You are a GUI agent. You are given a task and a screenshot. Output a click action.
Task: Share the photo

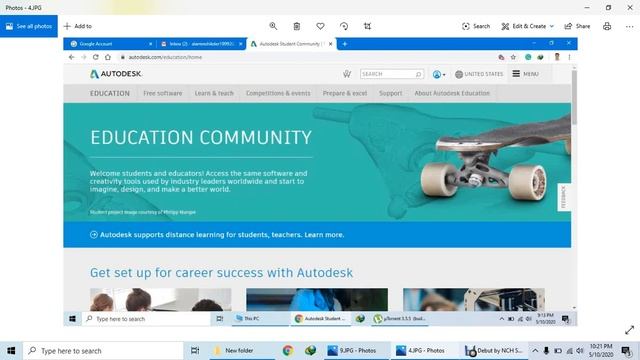click(x=577, y=26)
